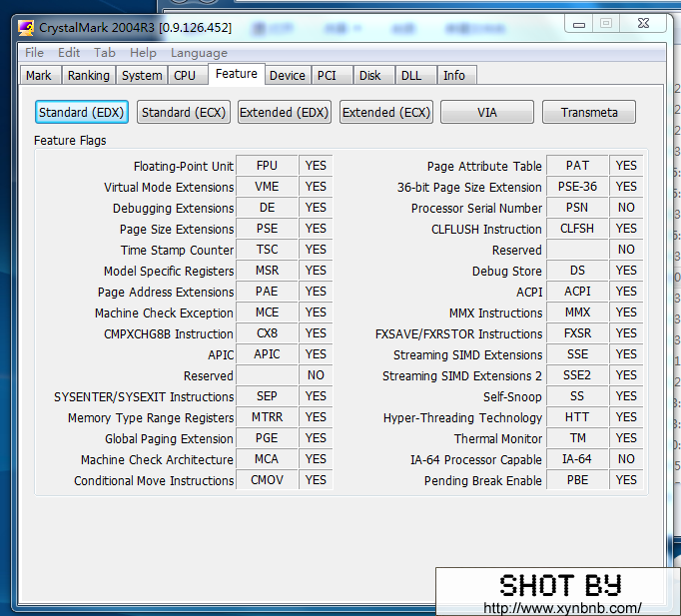Open the Device tab
This screenshot has width=681, height=616.
coord(288,76)
